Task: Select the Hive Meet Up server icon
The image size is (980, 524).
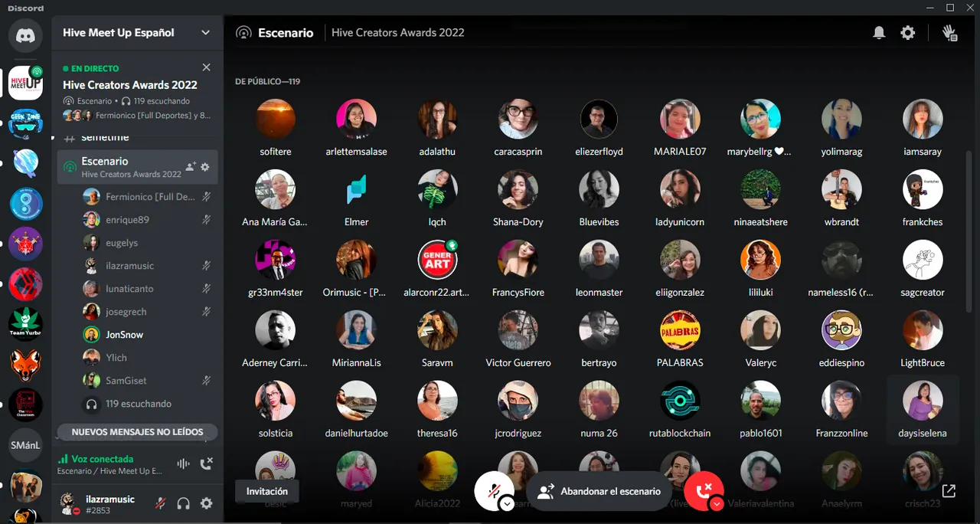Action: 25,83
